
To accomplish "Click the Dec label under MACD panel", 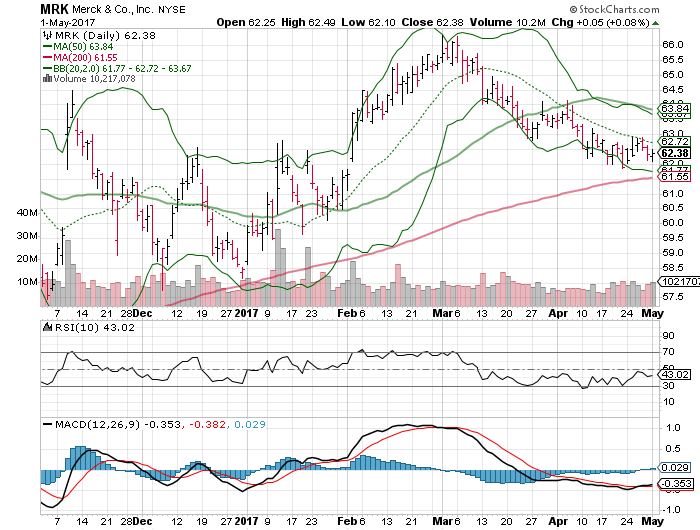I will tap(142, 521).
